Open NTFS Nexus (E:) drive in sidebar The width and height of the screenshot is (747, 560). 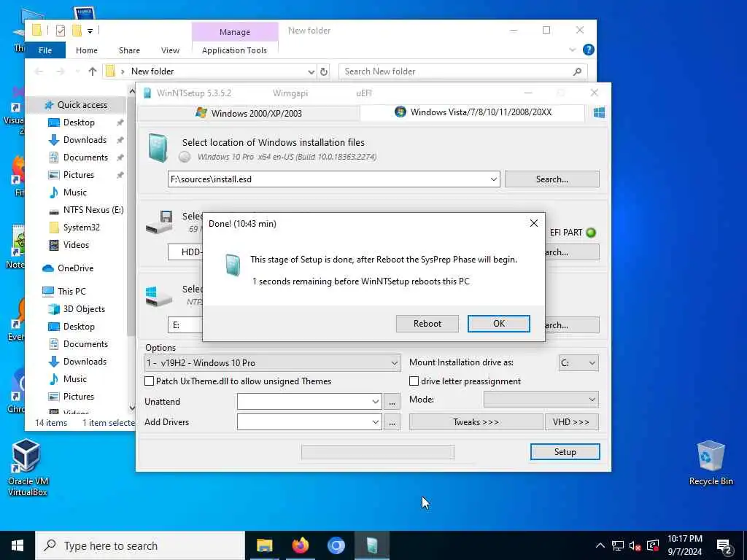pyautogui.click(x=93, y=209)
